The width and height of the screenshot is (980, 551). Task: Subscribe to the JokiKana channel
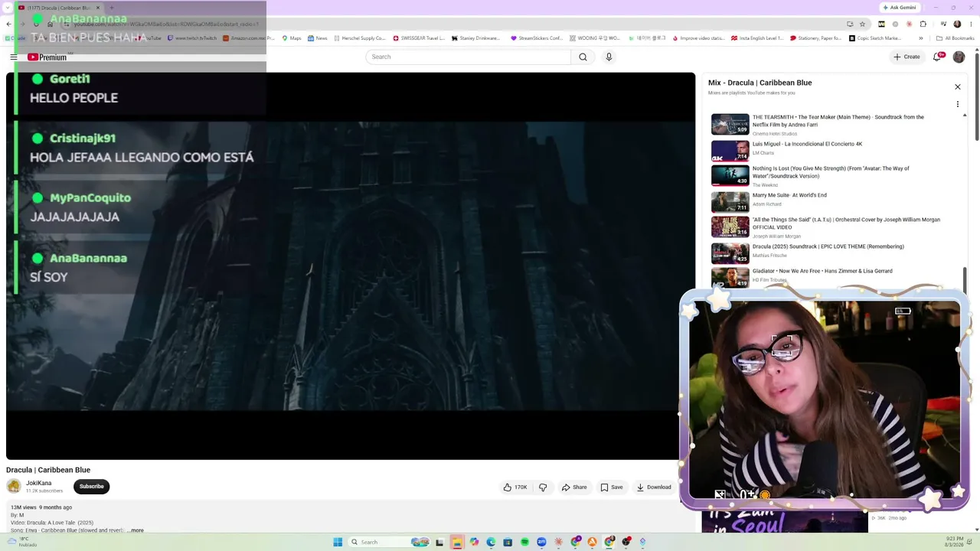point(91,487)
